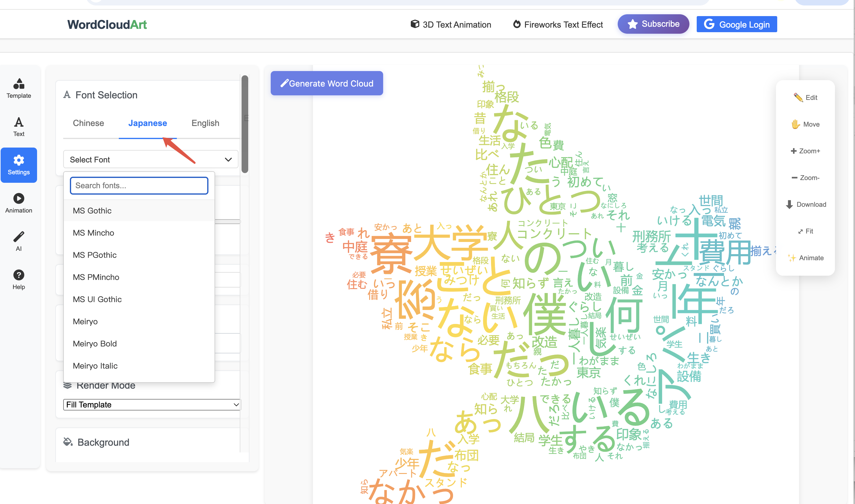Click the Generate Word Cloud button

(327, 83)
